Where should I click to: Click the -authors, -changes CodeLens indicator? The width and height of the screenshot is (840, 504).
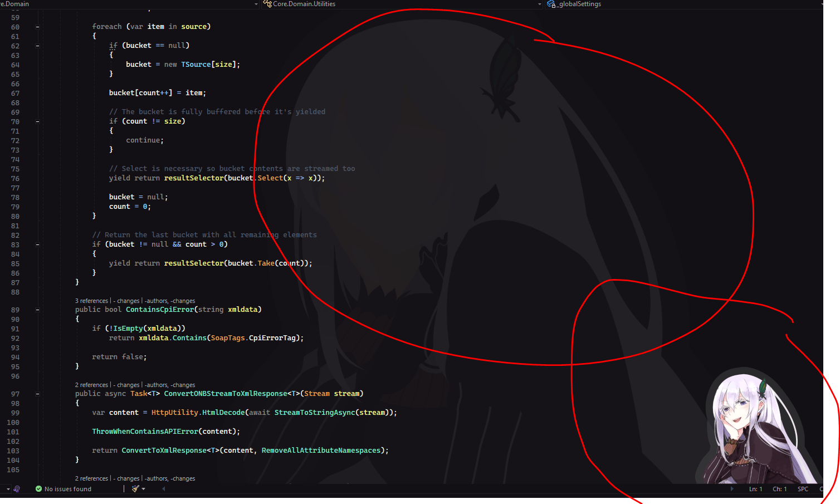click(169, 301)
